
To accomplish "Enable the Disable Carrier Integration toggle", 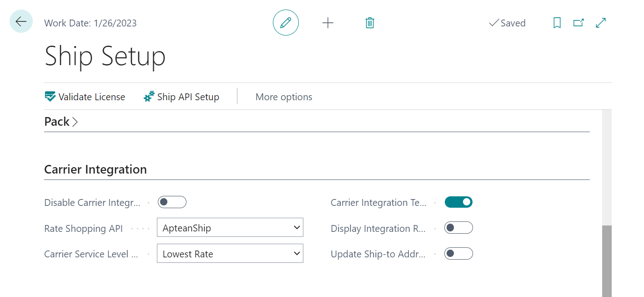I will (x=172, y=202).
